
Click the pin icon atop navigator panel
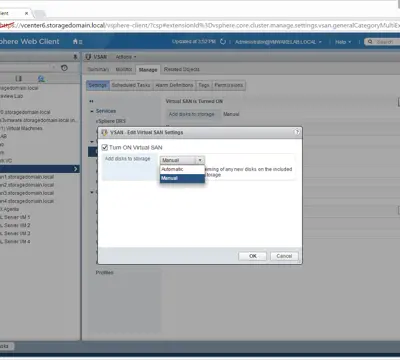pyautogui.click(x=75, y=57)
